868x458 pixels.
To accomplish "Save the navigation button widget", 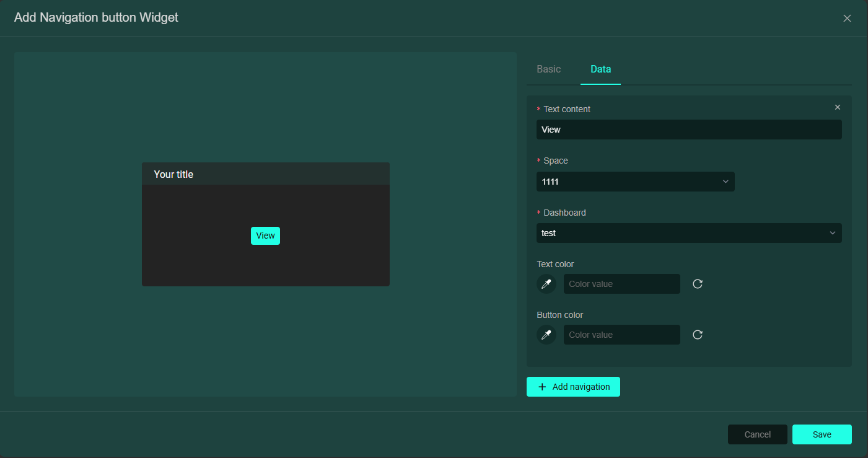I will 822,434.
